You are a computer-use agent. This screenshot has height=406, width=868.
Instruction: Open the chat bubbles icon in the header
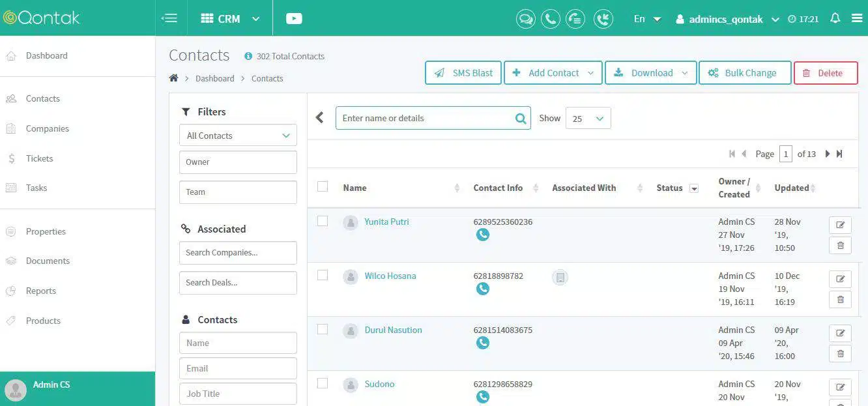coord(525,19)
